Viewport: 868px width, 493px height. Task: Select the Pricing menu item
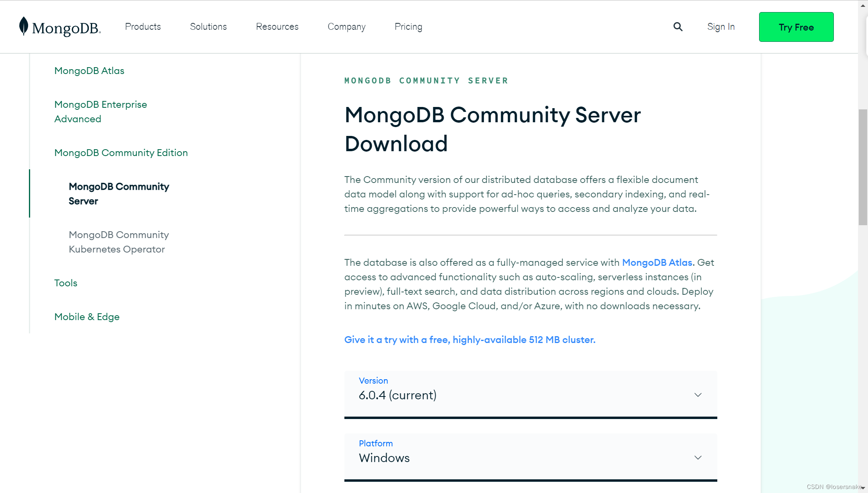tap(408, 27)
